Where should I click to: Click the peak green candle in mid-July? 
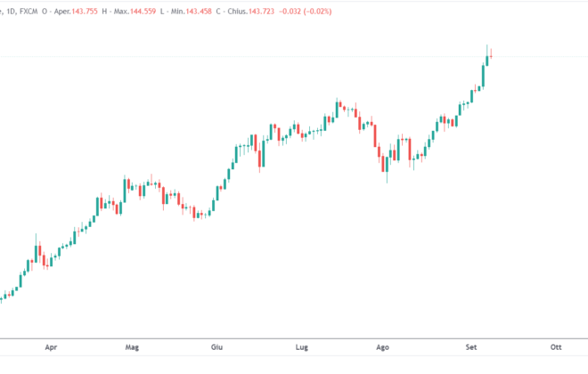337,109
